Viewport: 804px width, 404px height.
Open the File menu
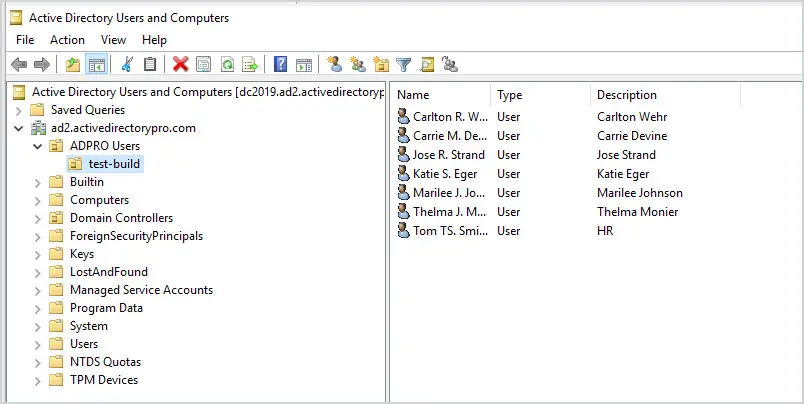tap(25, 40)
